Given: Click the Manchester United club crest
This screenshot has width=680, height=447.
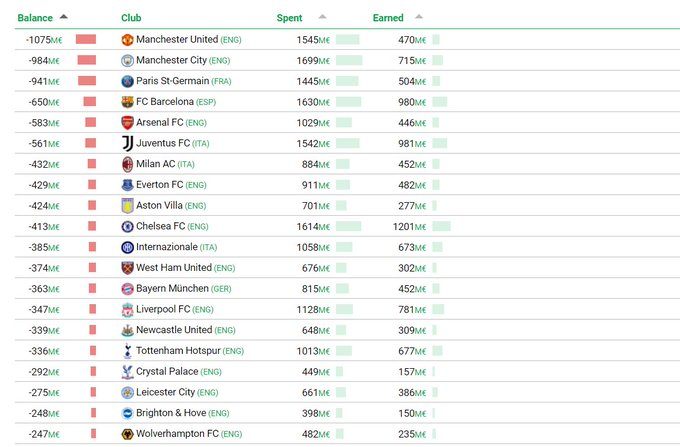Looking at the screenshot, I should 127,40.
